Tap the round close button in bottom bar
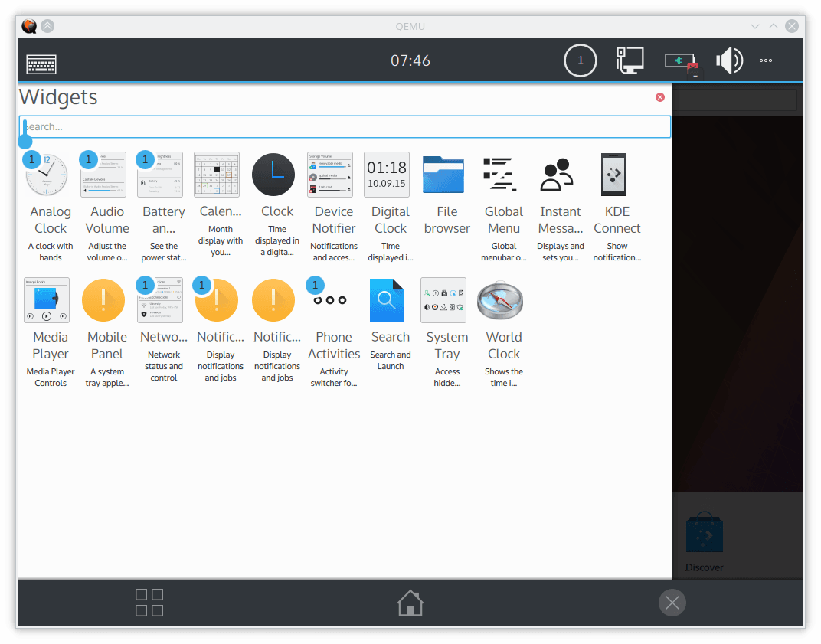 click(x=672, y=603)
